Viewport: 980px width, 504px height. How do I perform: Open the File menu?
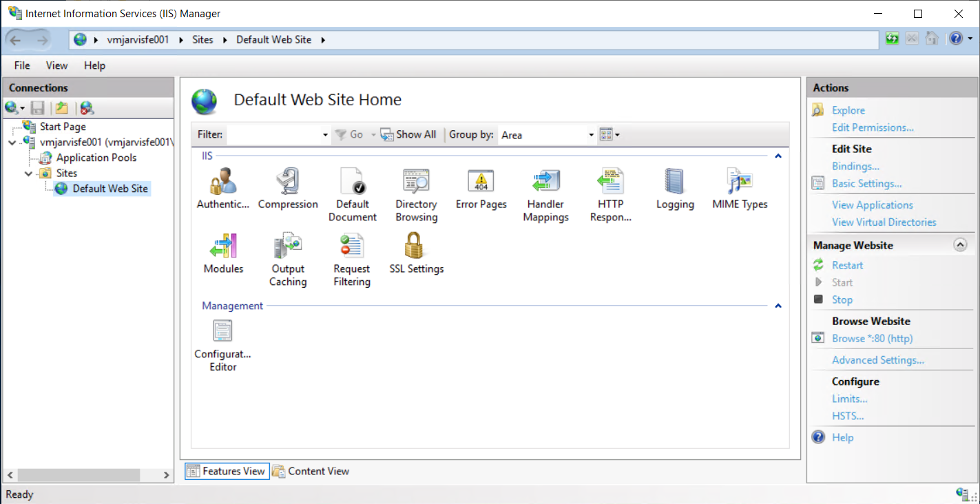coord(22,65)
